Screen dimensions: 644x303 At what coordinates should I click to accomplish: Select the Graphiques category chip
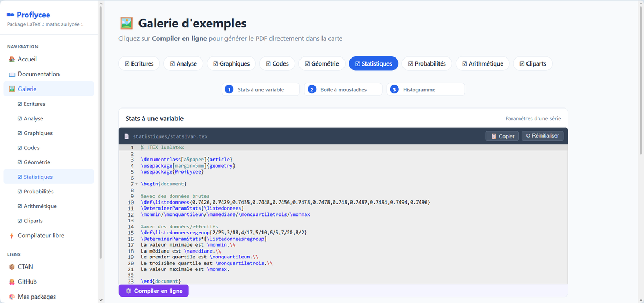231,63
